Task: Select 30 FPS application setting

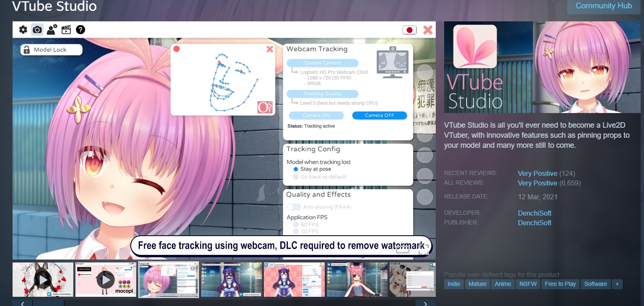Action: [x=306, y=231]
